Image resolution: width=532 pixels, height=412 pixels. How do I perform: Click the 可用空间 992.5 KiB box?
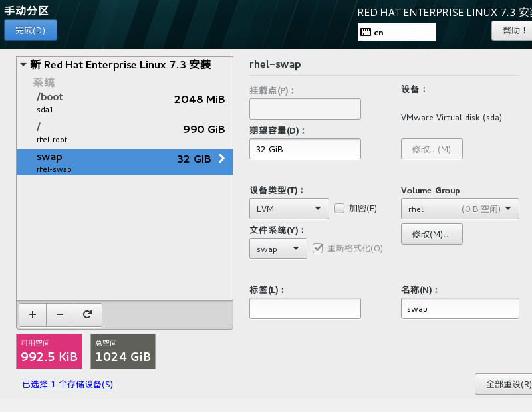(49, 352)
